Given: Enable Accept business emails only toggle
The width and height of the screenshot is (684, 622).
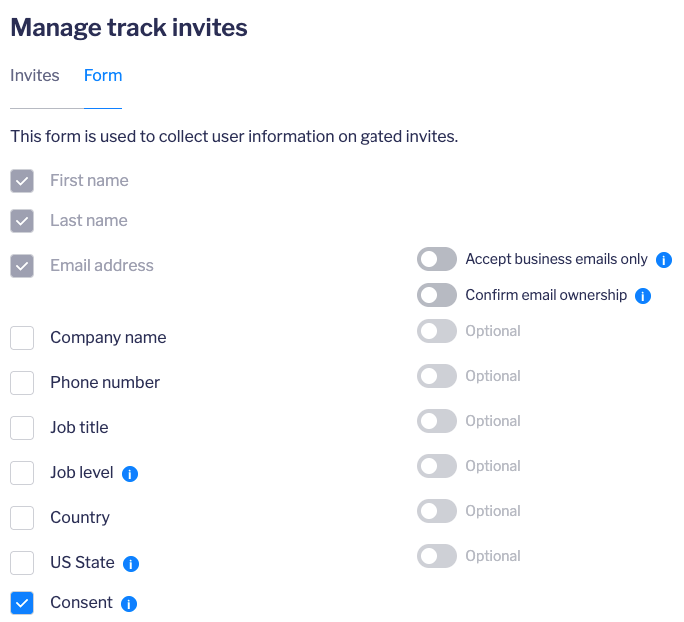Looking at the screenshot, I should (437, 260).
